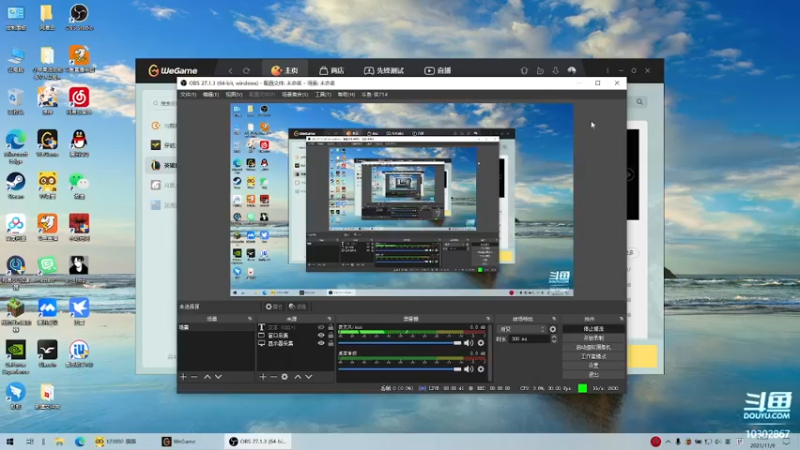Select NetEase Cloud Music desktop icon
The height and width of the screenshot is (450, 800).
click(x=79, y=100)
